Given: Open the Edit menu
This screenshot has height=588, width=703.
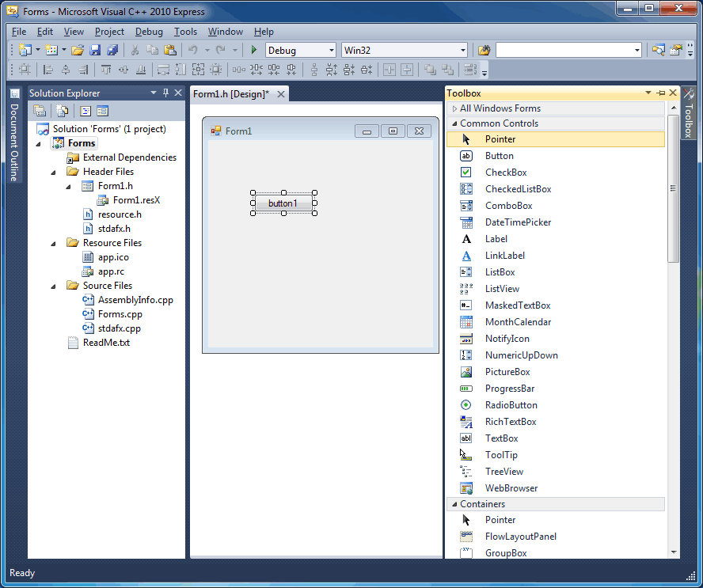Looking at the screenshot, I should pyautogui.click(x=45, y=32).
